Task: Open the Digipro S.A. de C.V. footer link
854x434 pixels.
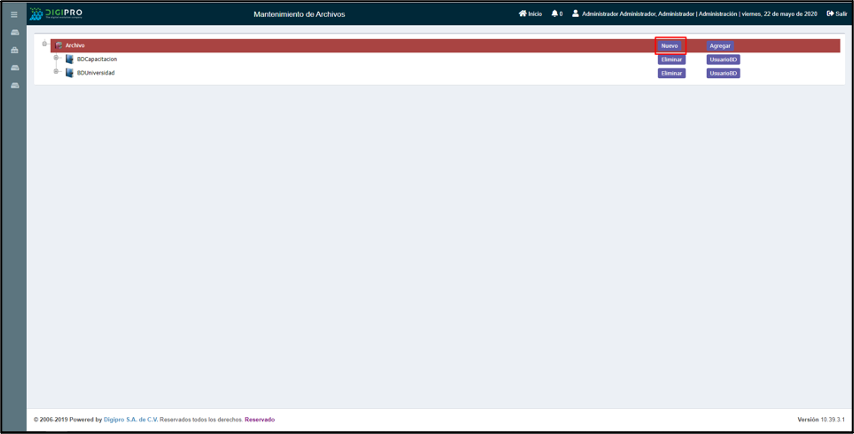Action: coord(130,420)
